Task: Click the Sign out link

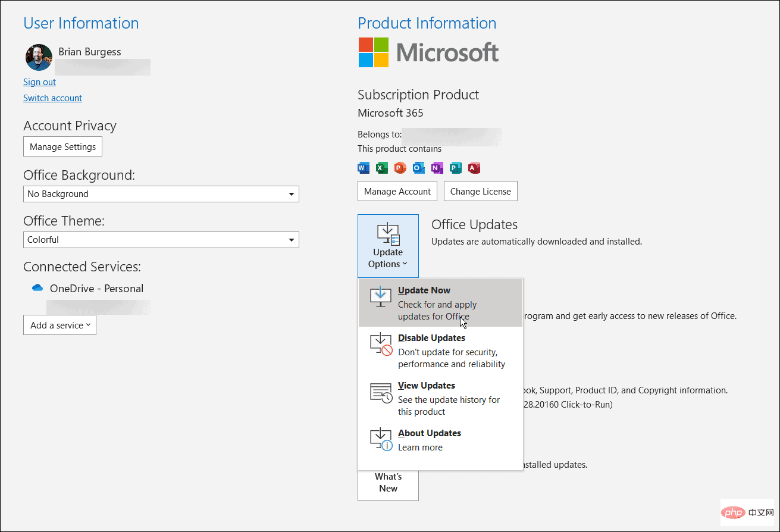Action: [39, 82]
